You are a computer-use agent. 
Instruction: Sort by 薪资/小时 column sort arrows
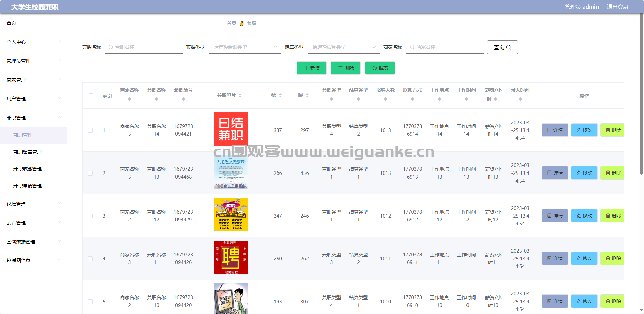click(496, 99)
